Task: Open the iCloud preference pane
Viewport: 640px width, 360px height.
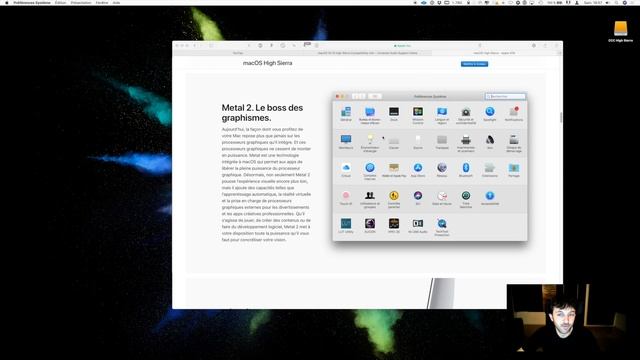Action: (346, 170)
